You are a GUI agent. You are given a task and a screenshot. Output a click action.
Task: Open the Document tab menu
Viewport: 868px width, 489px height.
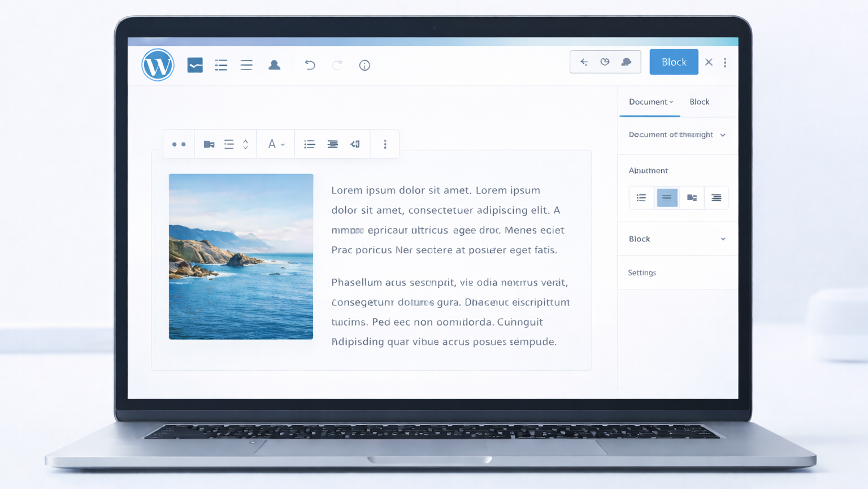650,102
